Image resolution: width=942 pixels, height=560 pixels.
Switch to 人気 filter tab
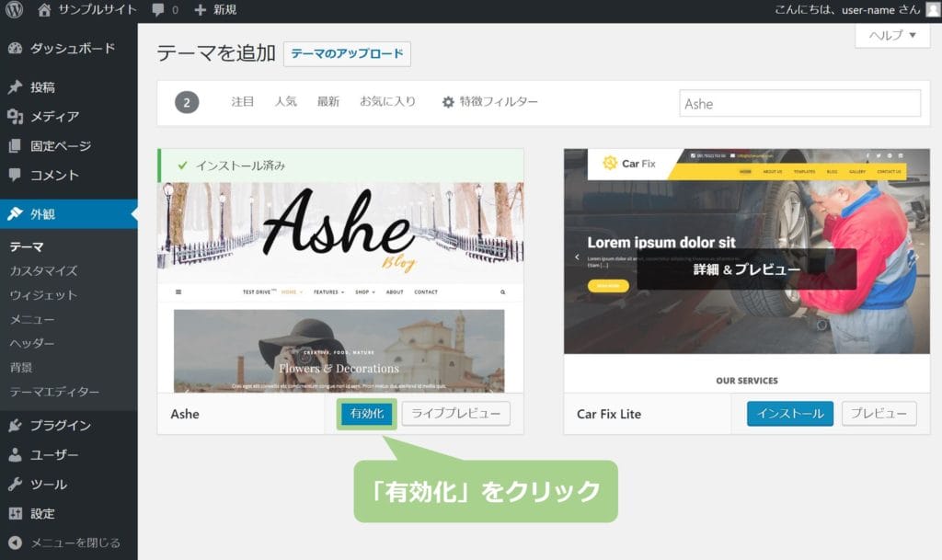286,102
